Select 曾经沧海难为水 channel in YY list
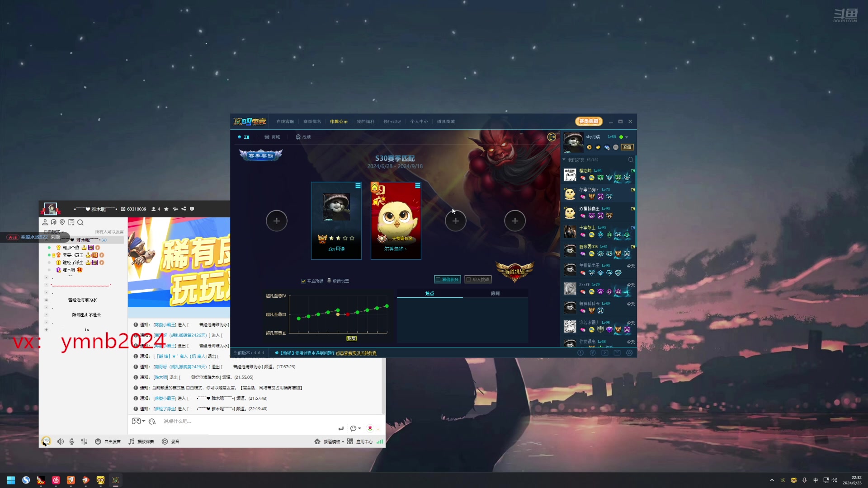This screenshot has width=868, height=488. [82, 300]
